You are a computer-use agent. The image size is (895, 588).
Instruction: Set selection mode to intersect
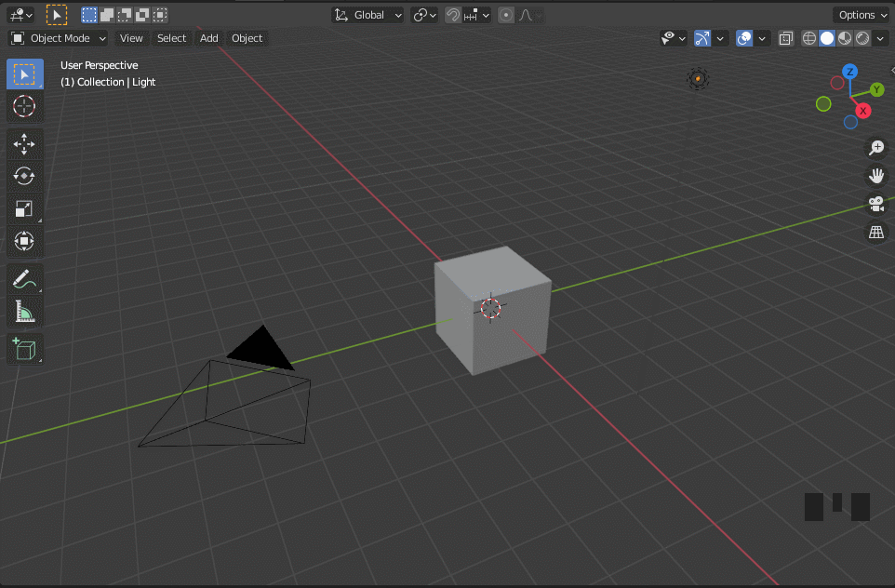coord(160,15)
